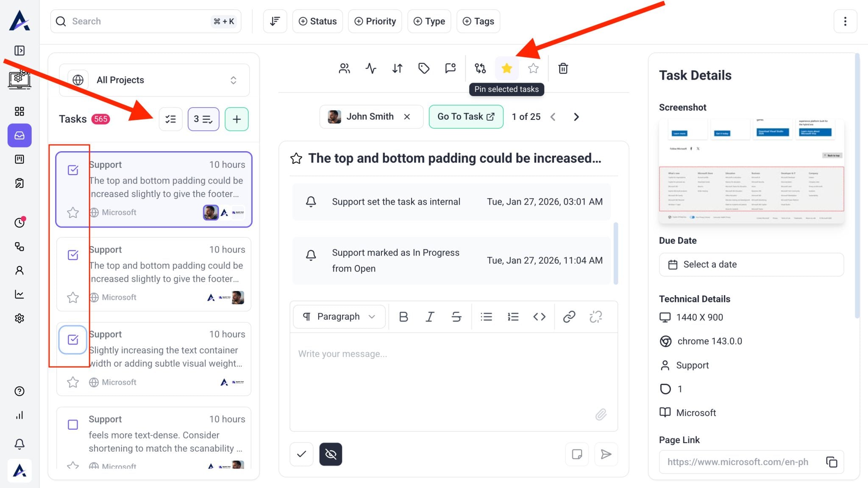
Task: Click the Go To Task button
Action: pos(466,116)
